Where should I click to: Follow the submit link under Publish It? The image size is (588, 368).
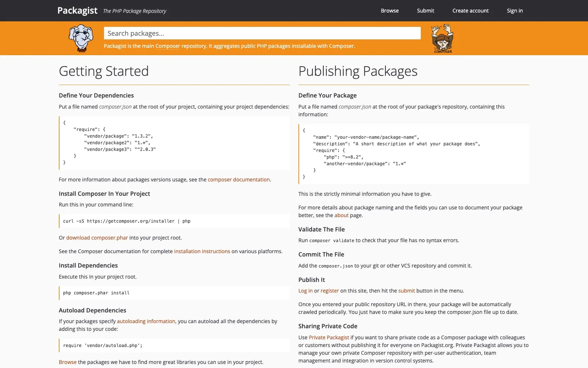click(x=406, y=291)
